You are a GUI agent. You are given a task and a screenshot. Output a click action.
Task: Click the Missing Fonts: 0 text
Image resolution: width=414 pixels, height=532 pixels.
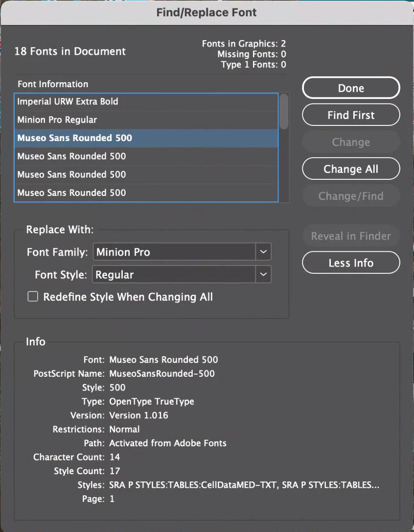point(252,54)
